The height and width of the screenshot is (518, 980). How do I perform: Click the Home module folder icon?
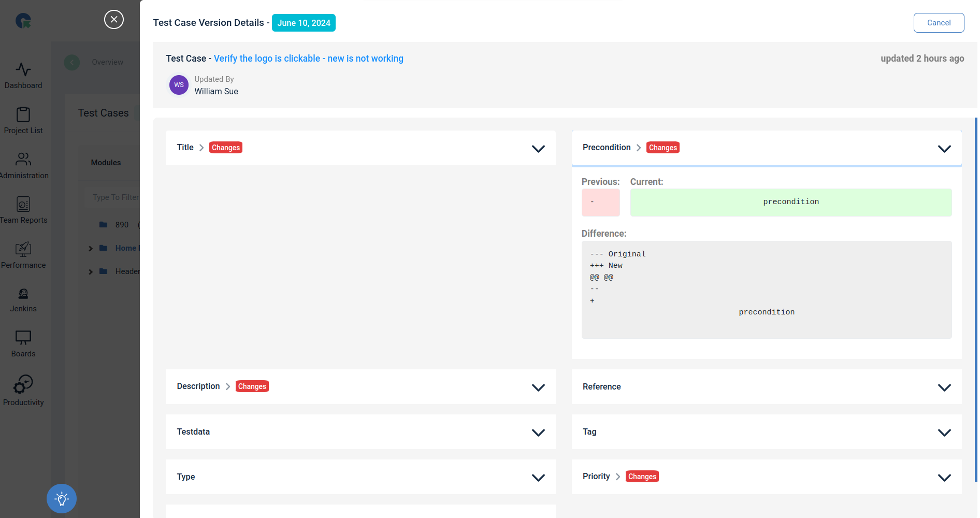[103, 248]
